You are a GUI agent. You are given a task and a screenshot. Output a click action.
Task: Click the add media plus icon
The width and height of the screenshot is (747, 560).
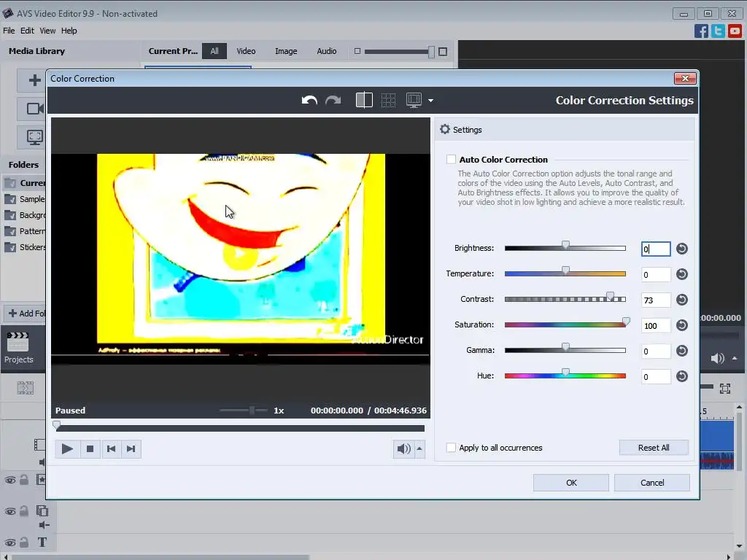(x=34, y=80)
